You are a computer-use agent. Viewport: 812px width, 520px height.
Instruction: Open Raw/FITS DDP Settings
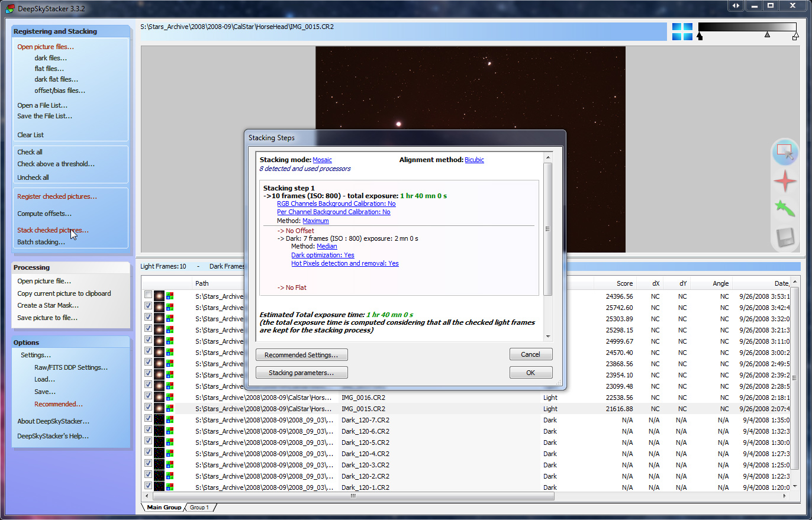point(71,367)
